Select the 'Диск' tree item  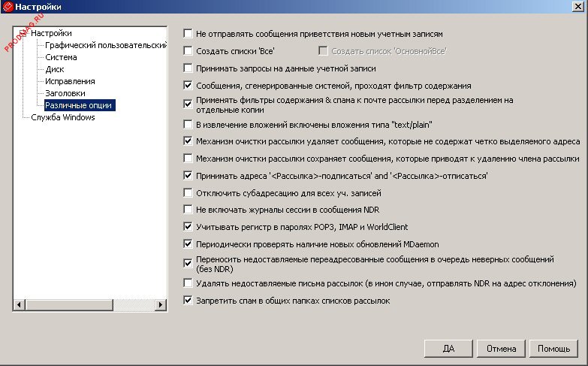54,69
